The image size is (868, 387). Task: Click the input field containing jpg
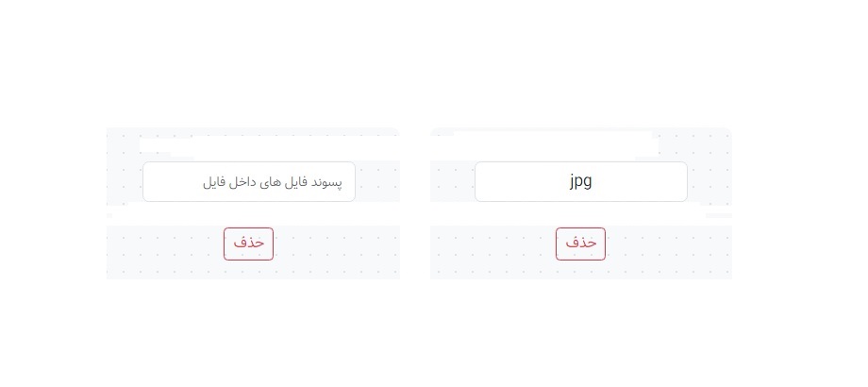tap(580, 181)
